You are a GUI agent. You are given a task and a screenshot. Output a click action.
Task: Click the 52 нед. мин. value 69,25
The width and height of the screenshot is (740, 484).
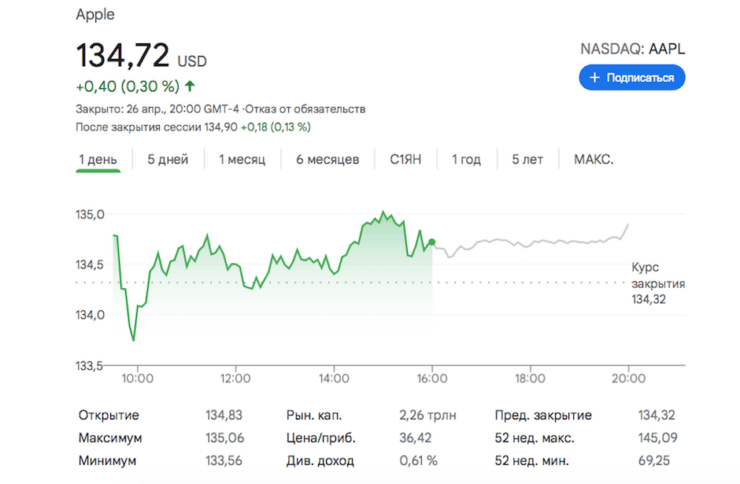tap(654, 460)
